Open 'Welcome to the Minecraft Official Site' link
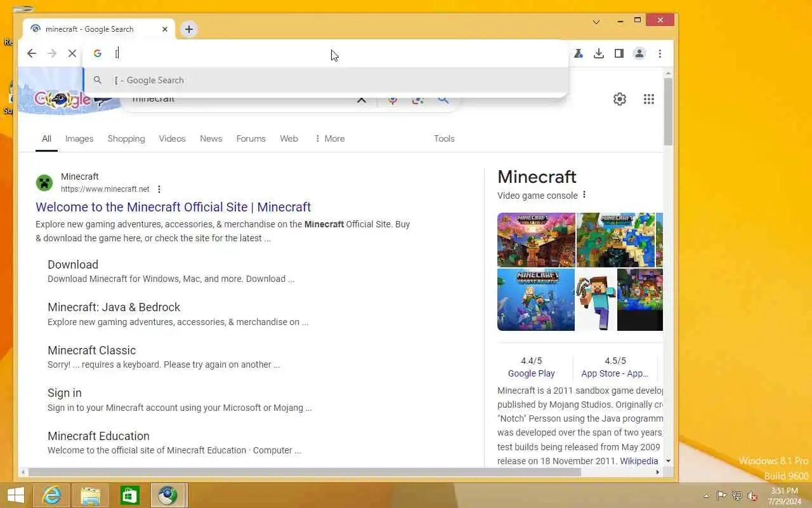The width and height of the screenshot is (812, 508). [173, 207]
